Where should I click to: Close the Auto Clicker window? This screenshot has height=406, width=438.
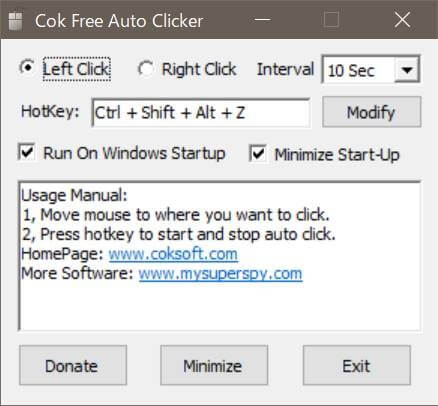pyautogui.click(x=402, y=20)
